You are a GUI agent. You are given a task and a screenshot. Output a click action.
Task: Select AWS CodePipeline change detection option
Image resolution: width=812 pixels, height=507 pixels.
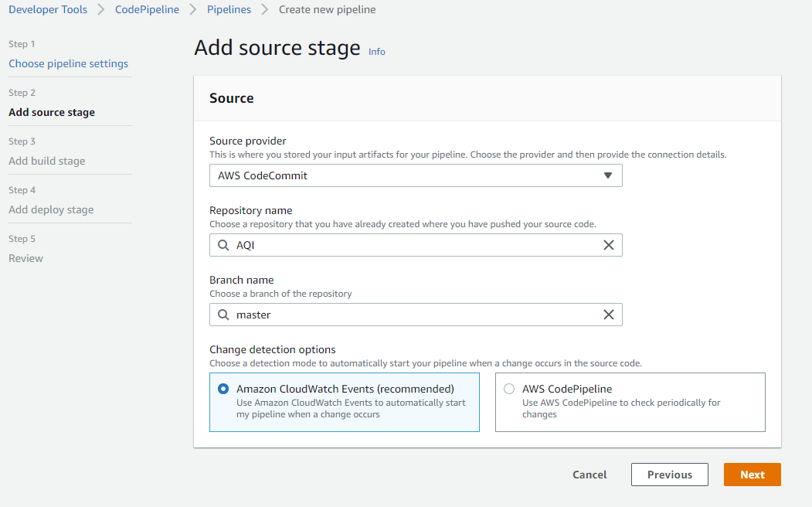(x=509, y=389)
